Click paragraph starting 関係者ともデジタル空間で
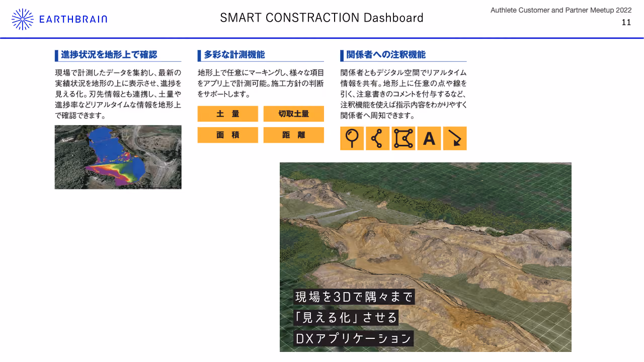Screen dimensions: 644x362 coord(404,94)
